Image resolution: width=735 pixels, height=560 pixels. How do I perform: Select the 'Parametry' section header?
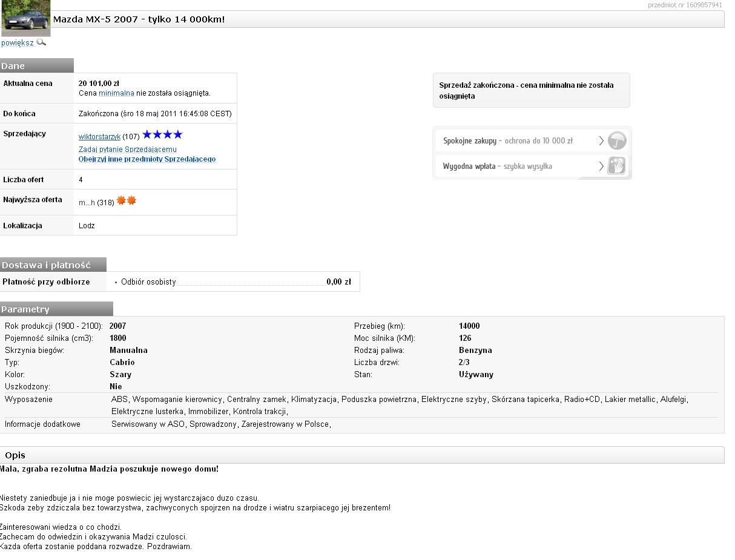[x=56, y=309]
